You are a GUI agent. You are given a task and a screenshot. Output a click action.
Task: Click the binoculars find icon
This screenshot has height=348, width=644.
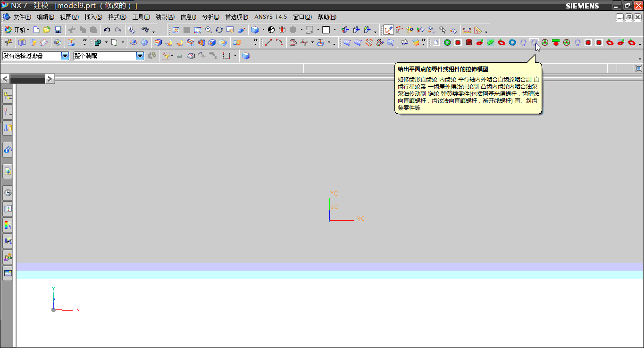point(145,30)
